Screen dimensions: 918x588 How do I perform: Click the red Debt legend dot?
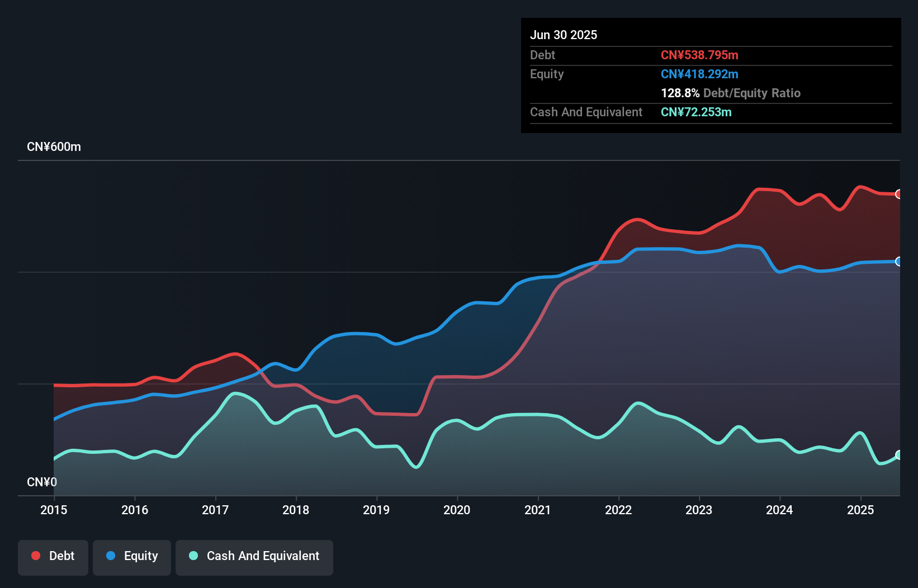[35, 556]
